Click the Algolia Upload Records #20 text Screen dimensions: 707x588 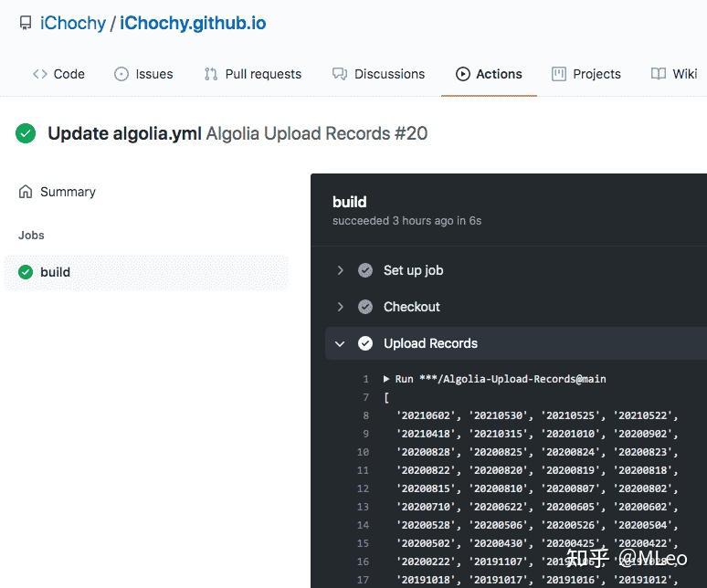(317, 133)
